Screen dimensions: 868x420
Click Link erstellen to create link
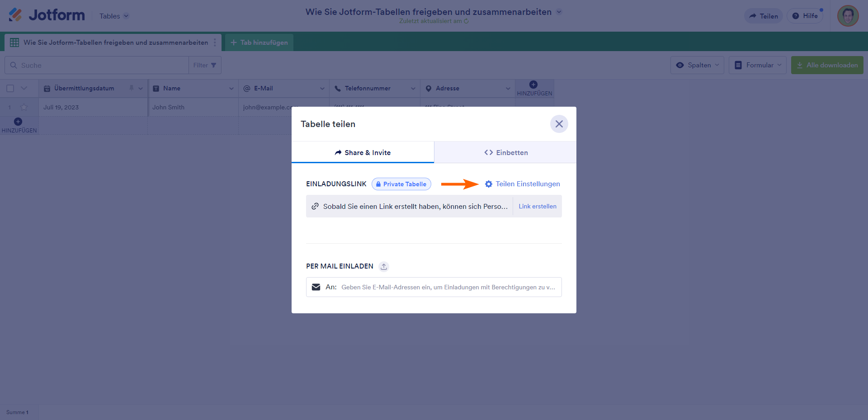point(538,206)
